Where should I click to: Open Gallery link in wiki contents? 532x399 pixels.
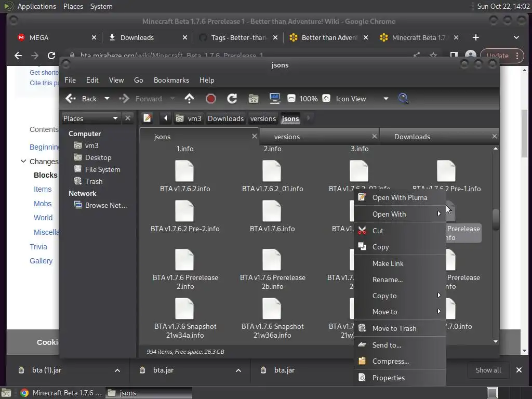point(41,261)
